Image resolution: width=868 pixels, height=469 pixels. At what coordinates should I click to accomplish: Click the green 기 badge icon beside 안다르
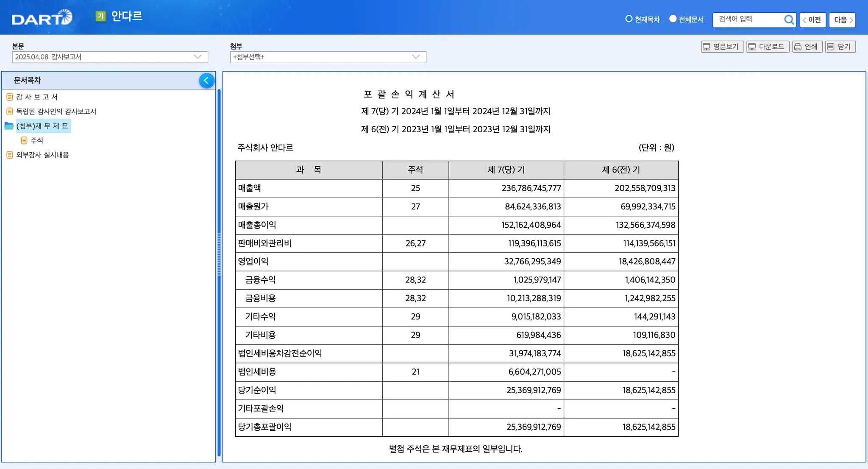(x=100, y=16)
